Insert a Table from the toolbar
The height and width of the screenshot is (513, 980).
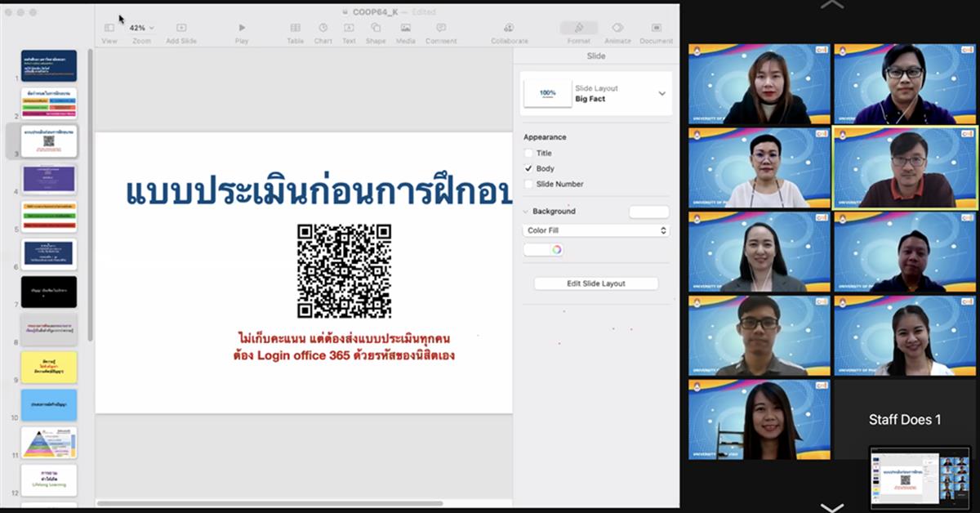pos(295,28)
